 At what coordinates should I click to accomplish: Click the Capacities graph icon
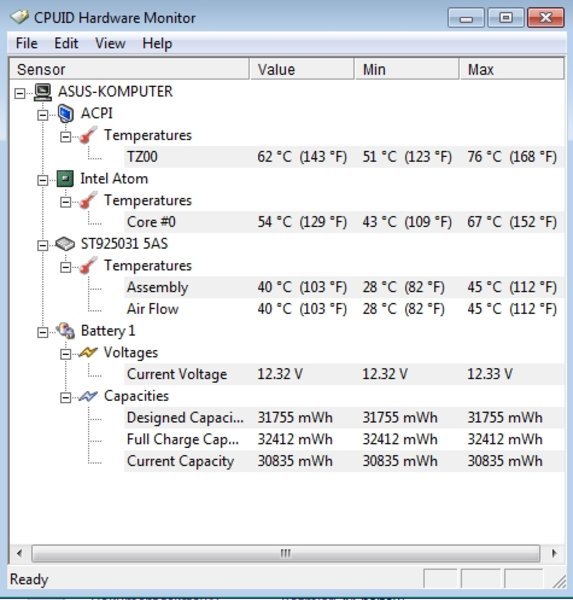tap(88, 396)
